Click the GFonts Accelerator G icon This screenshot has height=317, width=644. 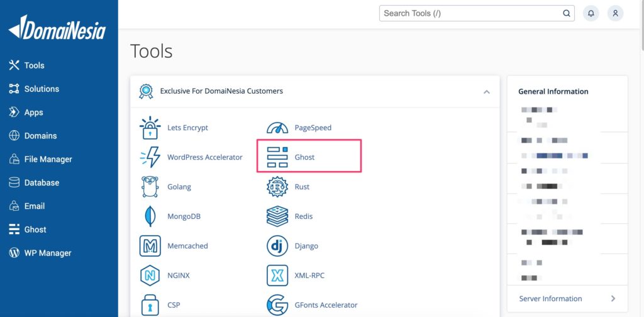[x=277, y=305]
